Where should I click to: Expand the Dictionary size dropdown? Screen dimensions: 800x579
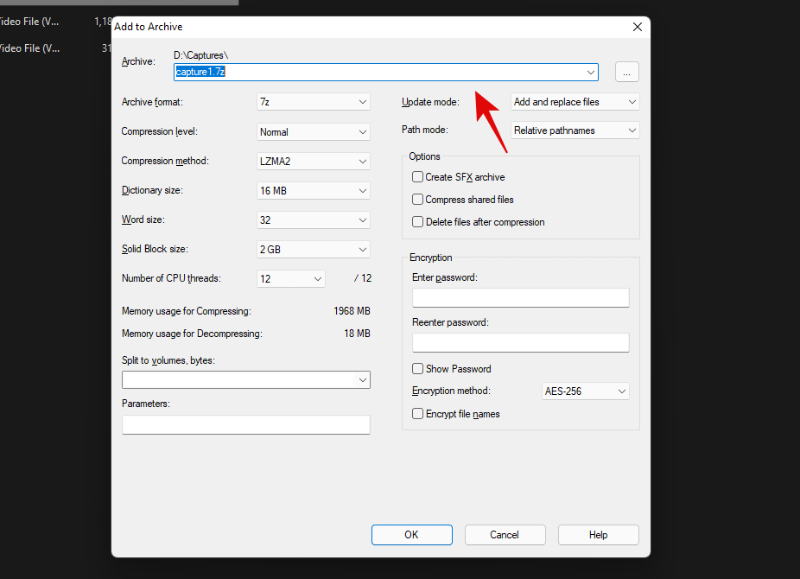pos(314,190)
